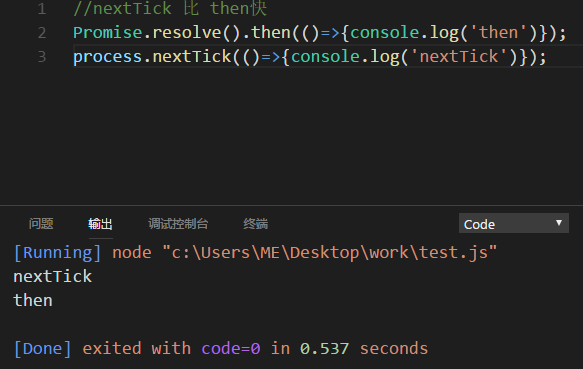Click the comment //nextTick 比 then快

click(170, 8)
